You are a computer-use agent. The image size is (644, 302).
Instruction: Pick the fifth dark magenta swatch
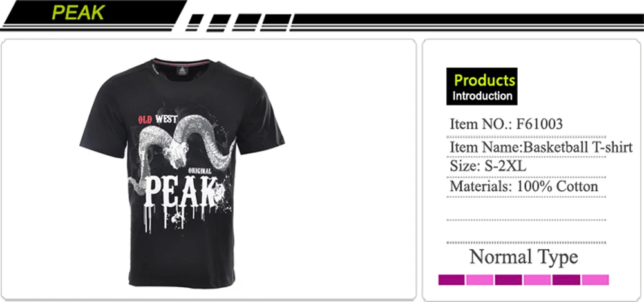566,280
